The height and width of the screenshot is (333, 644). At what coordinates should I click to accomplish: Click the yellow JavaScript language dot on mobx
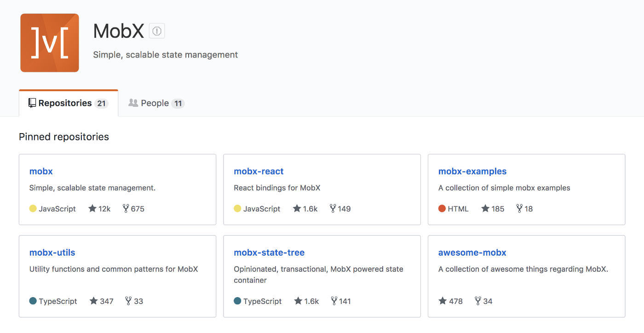point(32,208)
